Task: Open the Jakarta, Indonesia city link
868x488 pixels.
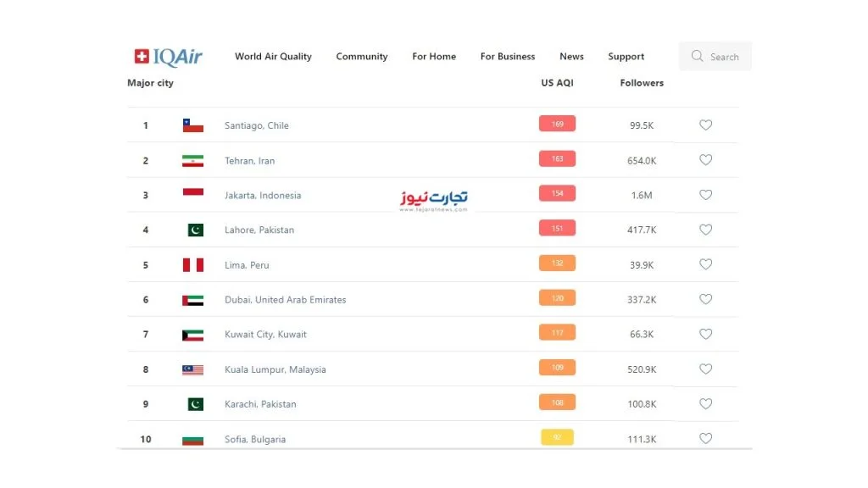Action: pos(263,196)
